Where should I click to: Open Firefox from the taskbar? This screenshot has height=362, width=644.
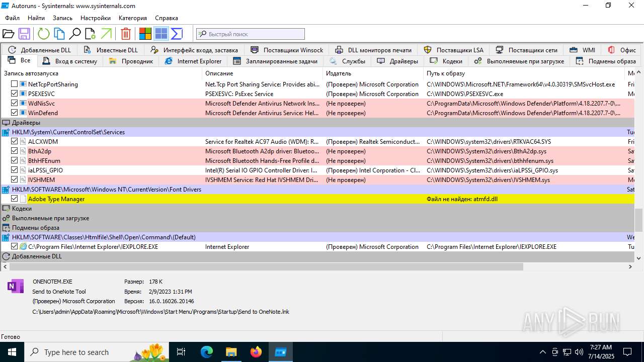256,352
